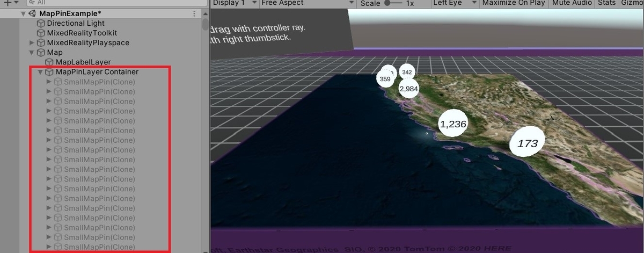Screen dimensions: 644x253
Task: Expand the MixedRealityPlayspace node
Action: coord(32,43)
